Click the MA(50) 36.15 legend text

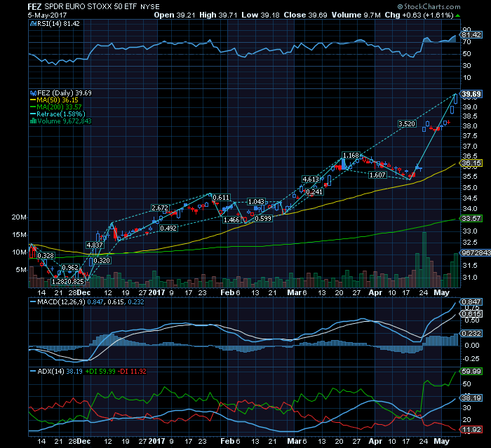click(x=58, y=100)
